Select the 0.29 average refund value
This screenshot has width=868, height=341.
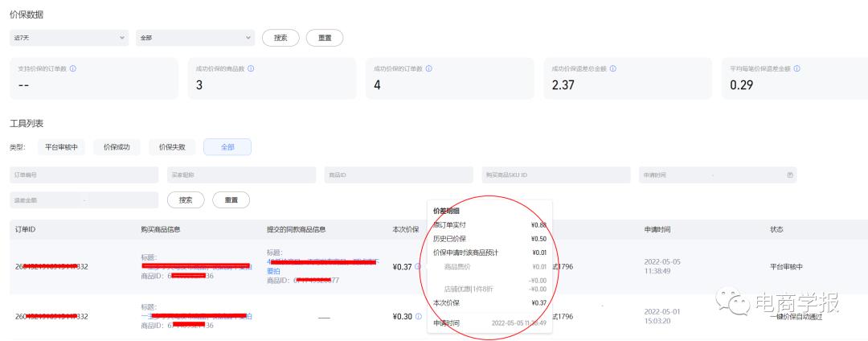[741, 85]
